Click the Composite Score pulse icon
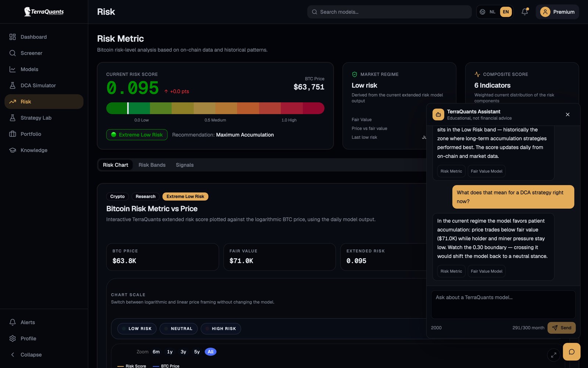588x368 pixels. (x=477, y=74)
